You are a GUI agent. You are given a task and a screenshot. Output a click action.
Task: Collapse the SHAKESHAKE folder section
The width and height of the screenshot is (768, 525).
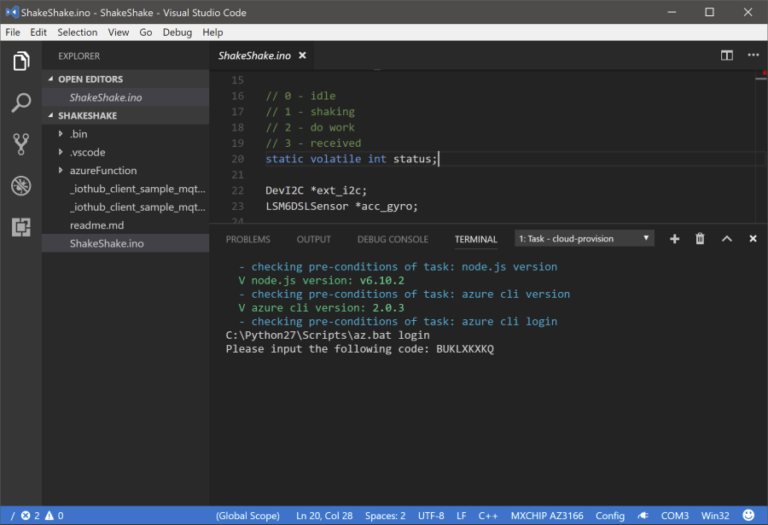tap(50, 116)
